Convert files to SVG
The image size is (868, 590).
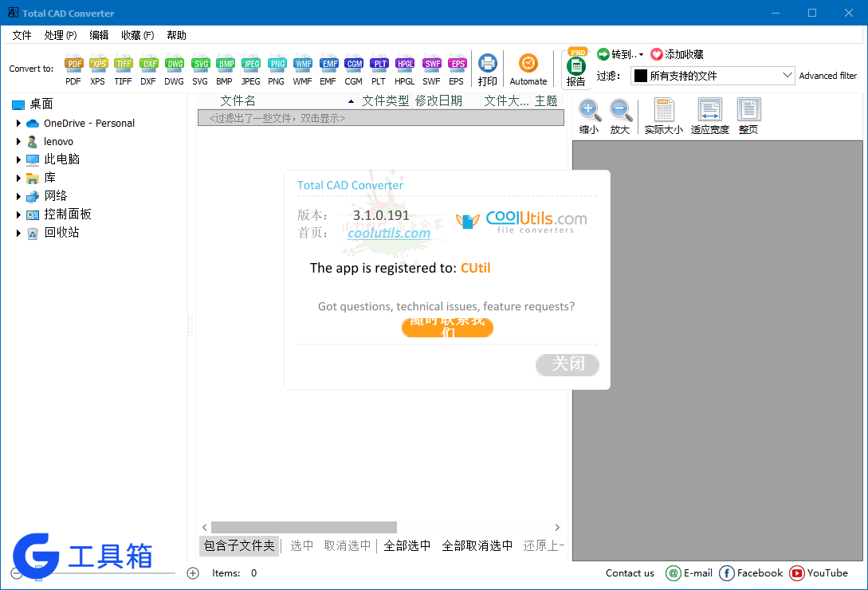point(200,70)
